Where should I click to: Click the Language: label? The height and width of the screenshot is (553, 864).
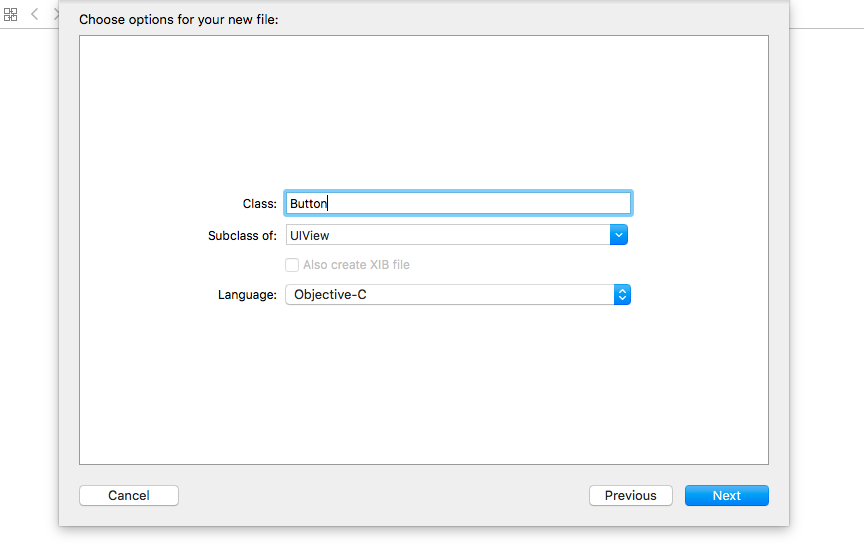click(247, 295)
